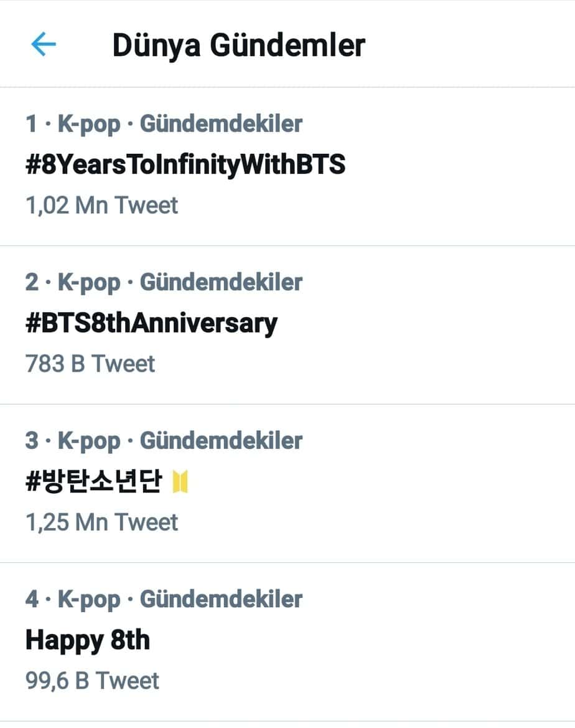Click the Dünya Gündemler page title
This screenshot has width=575, height=728.
click(x=238, y=45)
